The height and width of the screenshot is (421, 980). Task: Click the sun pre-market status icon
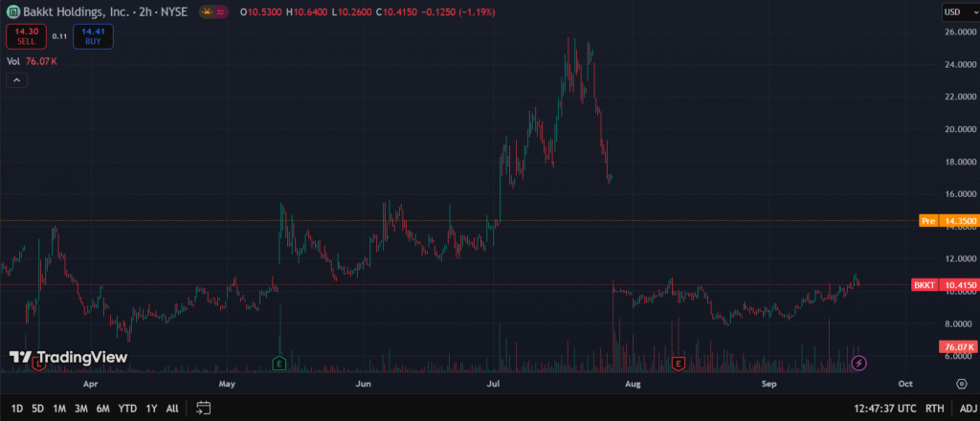pos(207,11)
